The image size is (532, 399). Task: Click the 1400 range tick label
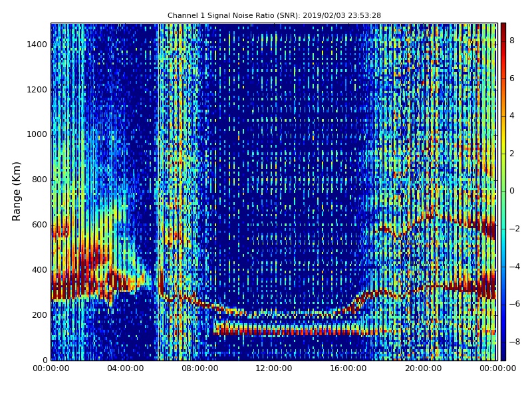tap(37, 45)
